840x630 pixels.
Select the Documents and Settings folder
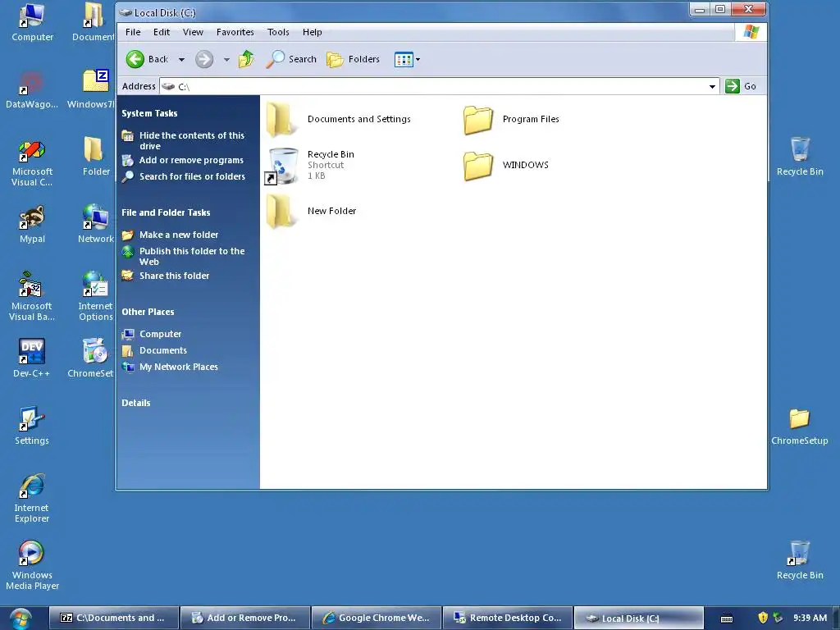click(x=339, y=119)
